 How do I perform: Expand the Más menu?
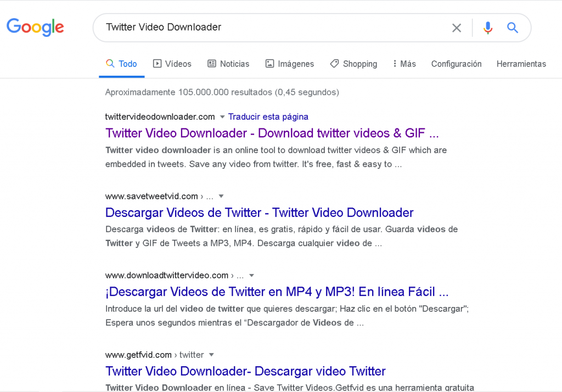pyautogui.click(x=404, y=64)
